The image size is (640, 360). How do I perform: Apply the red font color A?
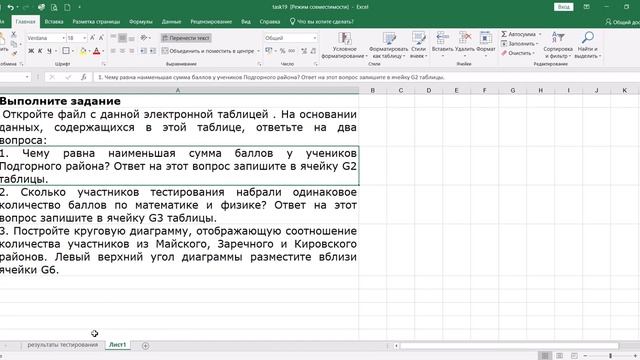(96, 51)
